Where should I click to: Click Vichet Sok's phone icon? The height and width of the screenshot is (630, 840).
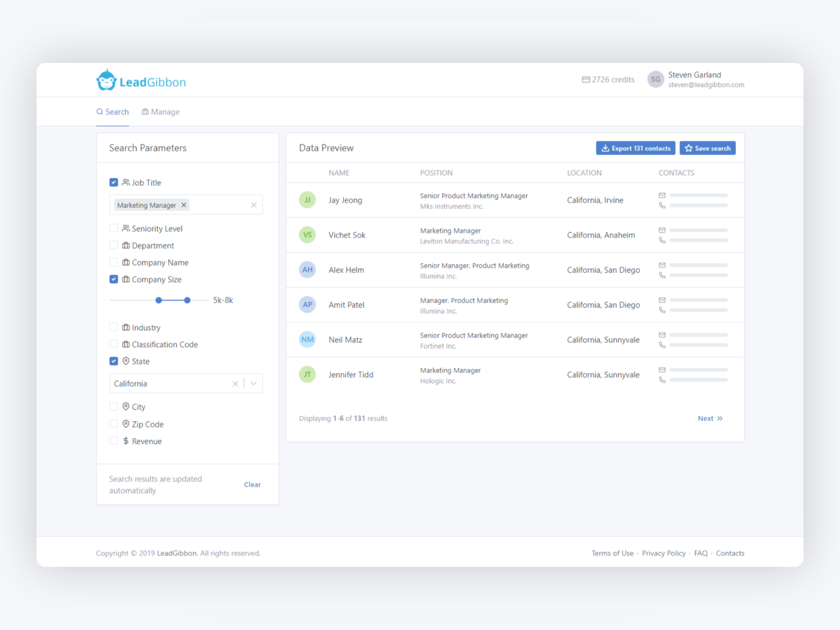(662, 240)
